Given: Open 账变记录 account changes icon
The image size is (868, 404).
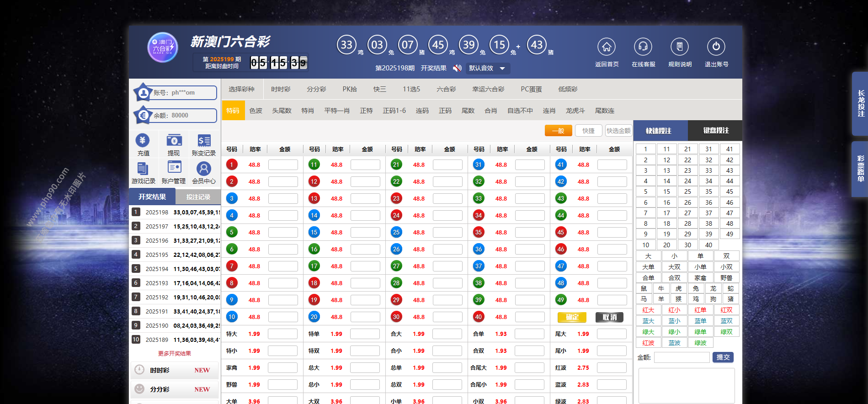Looking at the screenshot, I should click(204, 141).
